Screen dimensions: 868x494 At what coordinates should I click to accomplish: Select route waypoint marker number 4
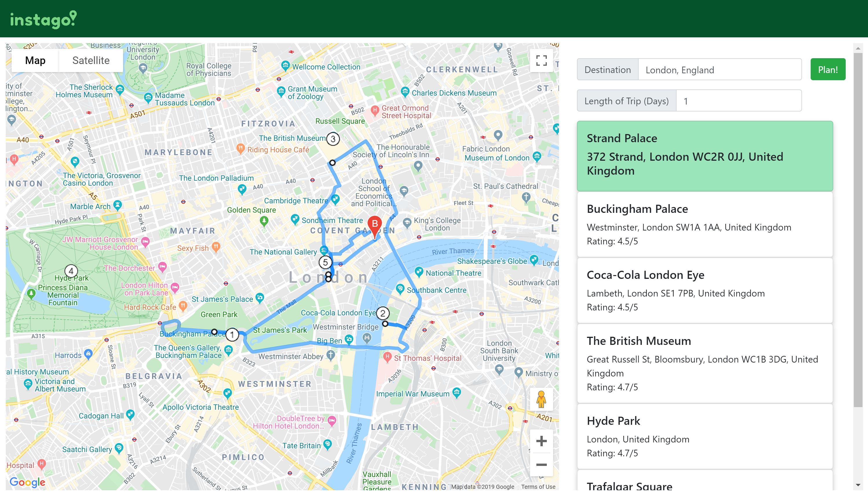[x=71, y=271]
